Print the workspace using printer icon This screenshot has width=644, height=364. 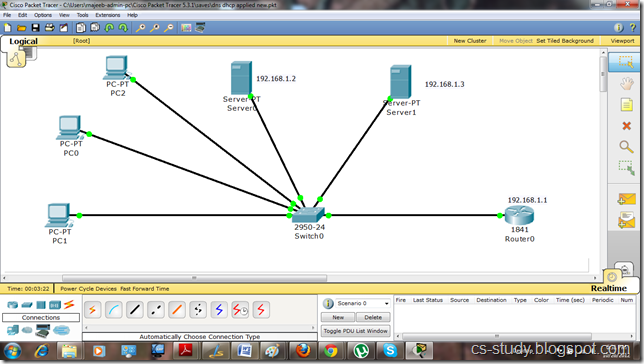(x=50, y=28)
